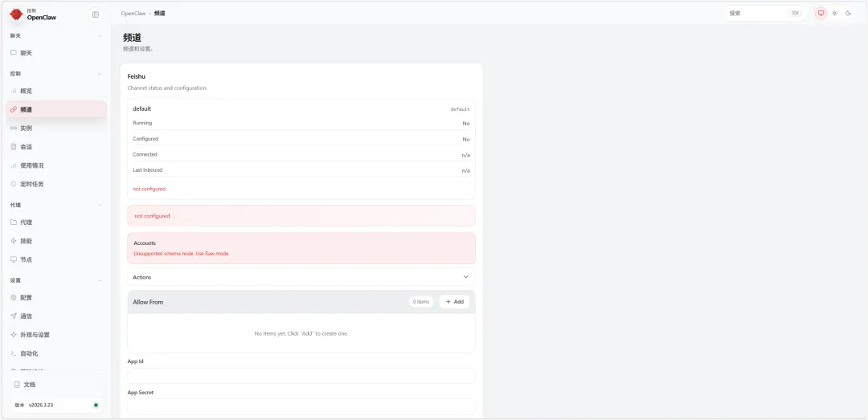Image resolution: width=868 pixels, height=420 pixels.
Task: Collapse the 代理 section header chevron
Action: pos(100,206)
